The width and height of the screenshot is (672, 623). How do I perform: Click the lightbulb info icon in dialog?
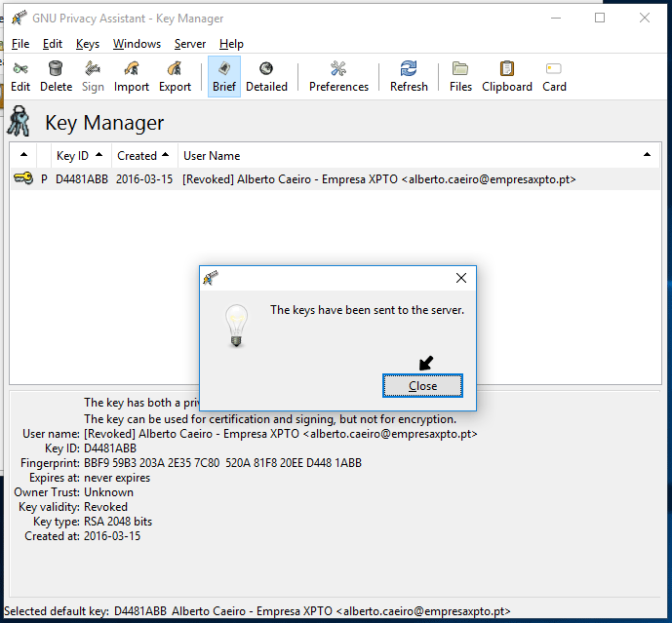click(x=236, y=326)
